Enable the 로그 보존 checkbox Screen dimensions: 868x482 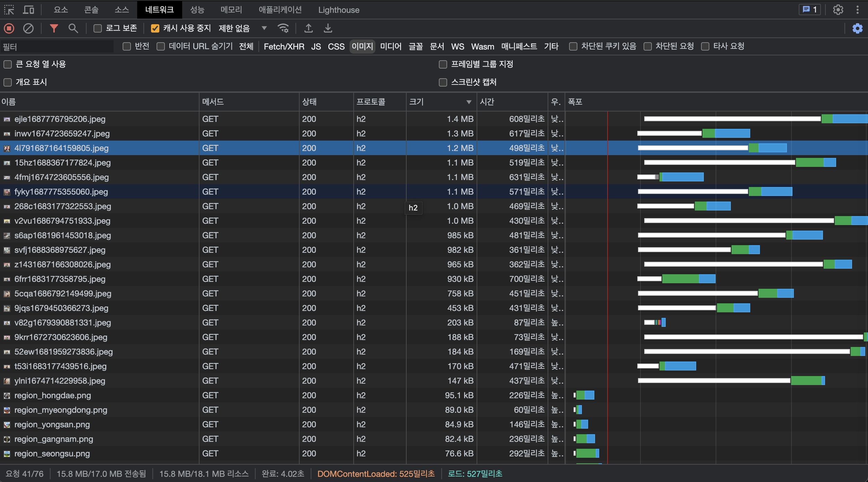pyautogui.click(x=98, y=28)
